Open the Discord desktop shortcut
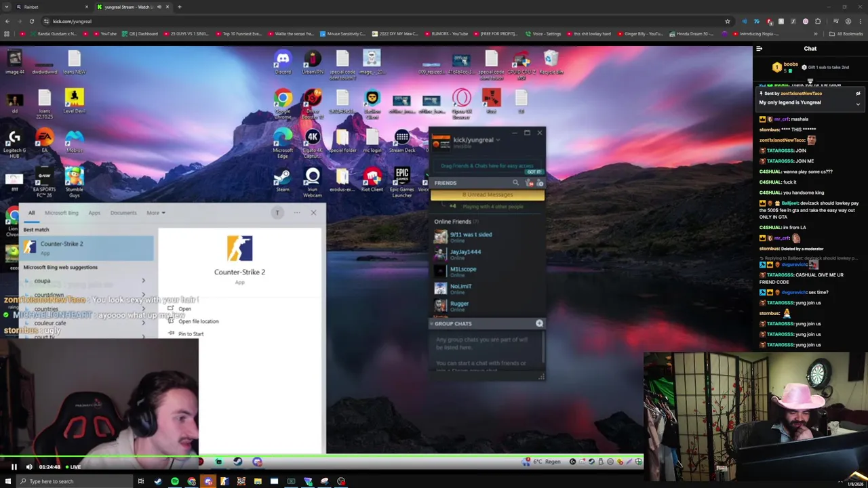Screen dimensions: 868x488 pos(283,62)
